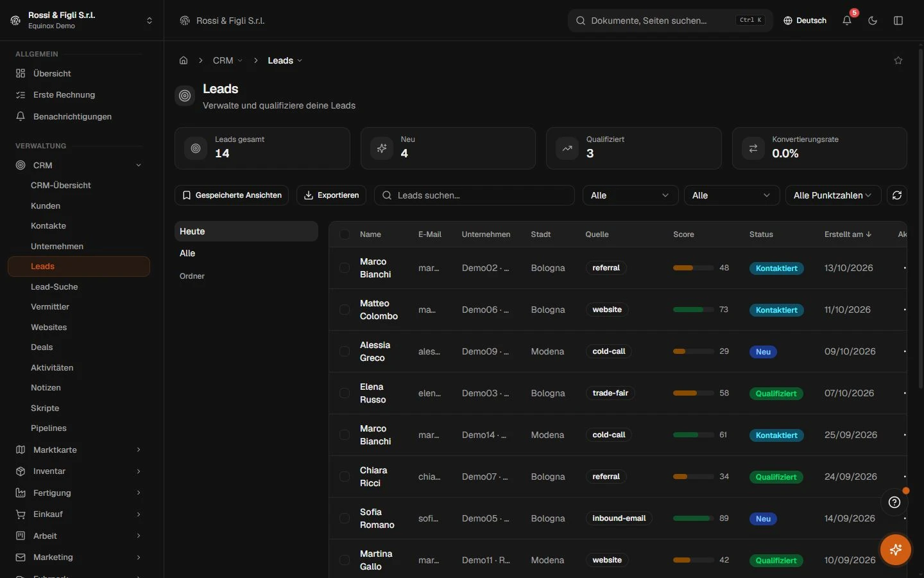
Task: Toggle dark mode moon icon
Action: [x=873, y=21]
